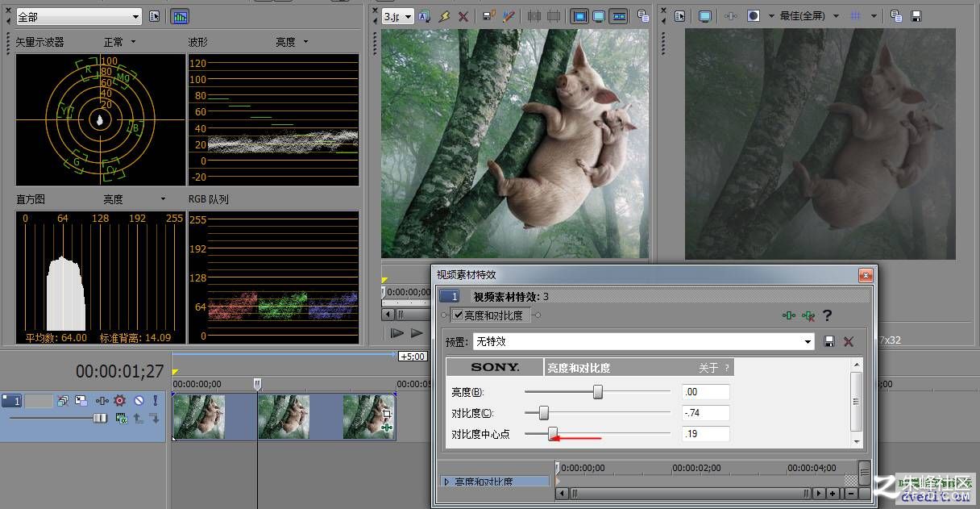
Task: Expand the split screen view dropdown arrow
Action: (x=771, y=16)
